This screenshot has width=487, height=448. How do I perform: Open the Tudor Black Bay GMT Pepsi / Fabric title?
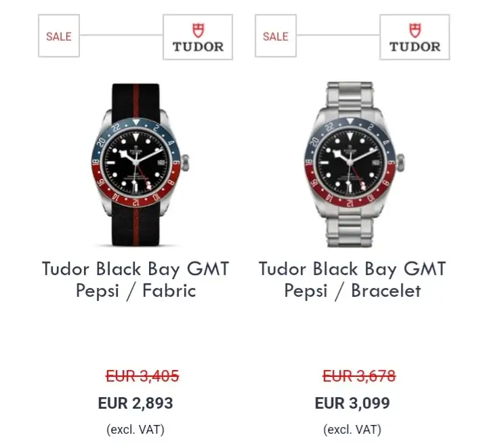(x=135, y=280)
